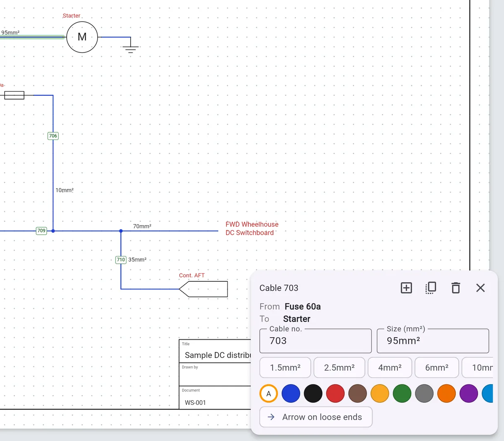Image resolution: width=504 pixels, height=441 pixels.
Task: Click the 95mm² label on the diagram
Action: (10, 32)
